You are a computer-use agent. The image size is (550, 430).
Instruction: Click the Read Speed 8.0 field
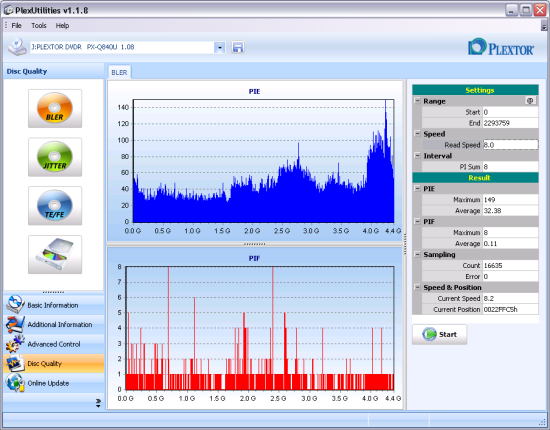point(510,145)
